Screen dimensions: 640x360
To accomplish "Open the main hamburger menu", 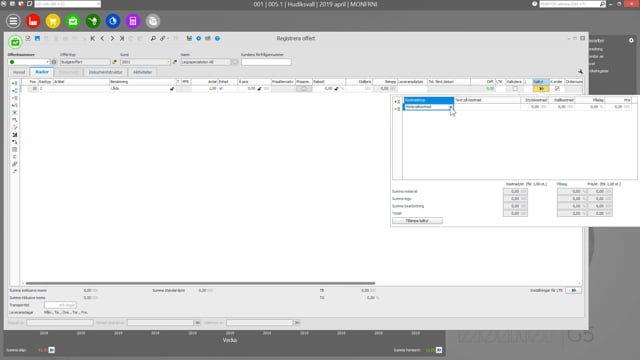I will click(13, 21).
